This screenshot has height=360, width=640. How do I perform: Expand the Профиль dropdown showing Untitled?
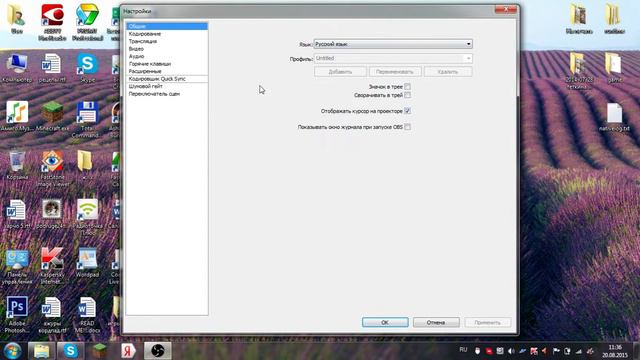pyautogui.click(x=393, y=58)
